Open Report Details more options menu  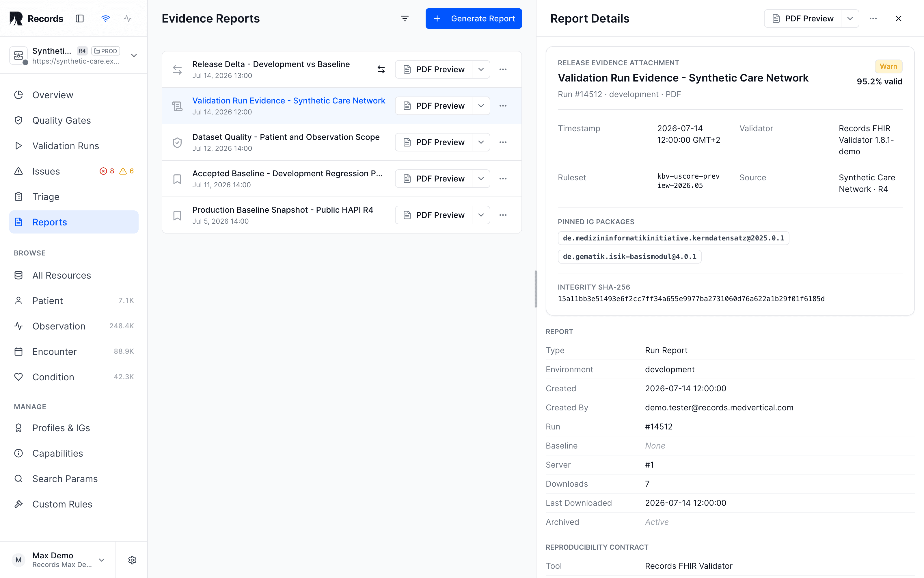pyautogui.click(x=873, y=18)
